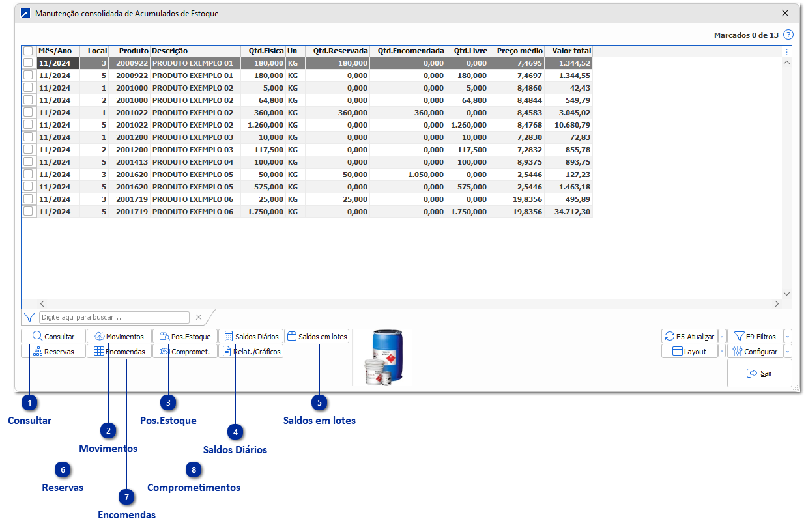The width and height of the screenshot is (806, 532).
Task: Open Reservas reservations
Action: click(x=53, y=352)
